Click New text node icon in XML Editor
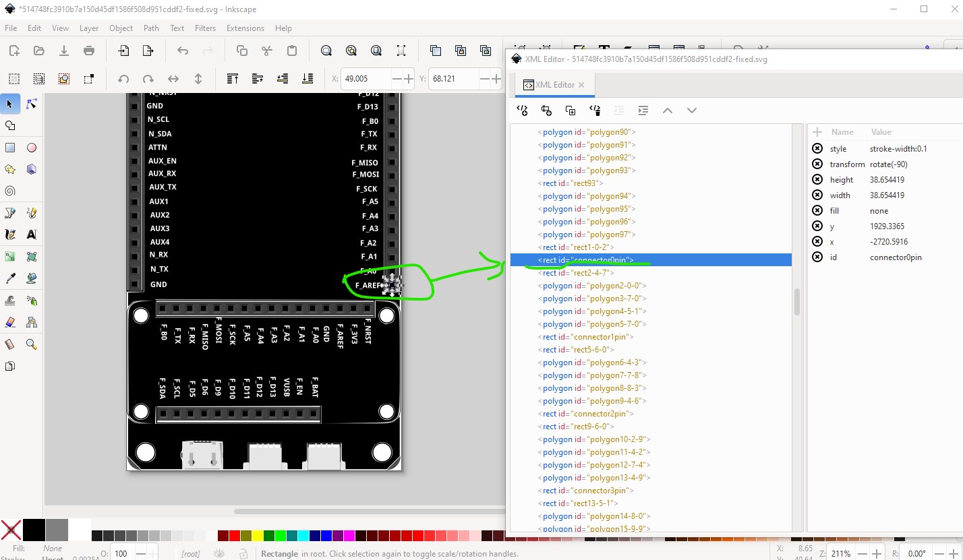The height and width of the screenshot is (560, 963). tap(546, 111)
